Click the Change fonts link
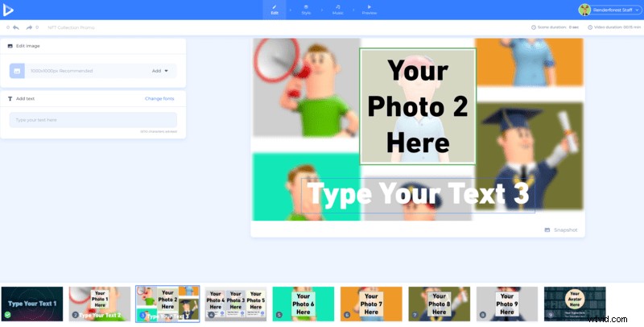 click(x=159, y=98)
